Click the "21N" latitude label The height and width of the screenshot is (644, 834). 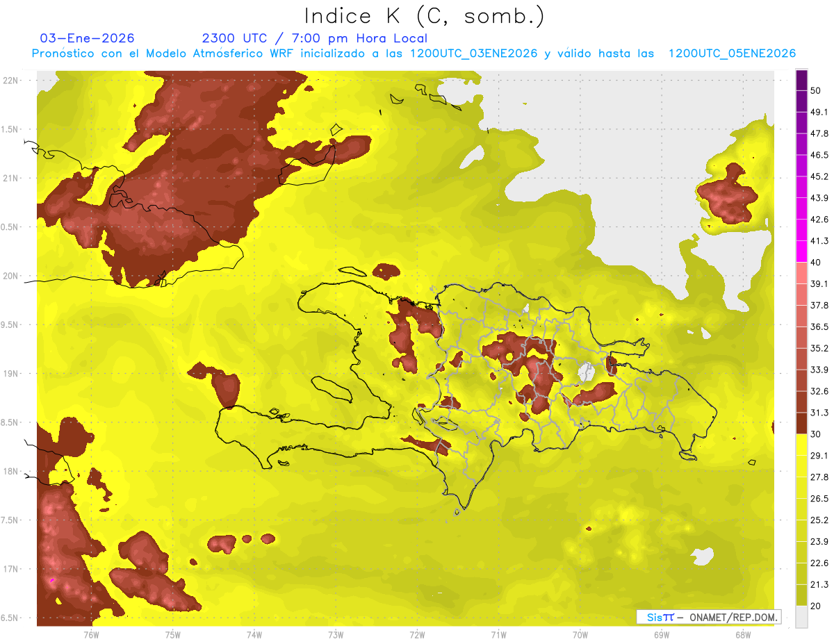tap(10, 178)
